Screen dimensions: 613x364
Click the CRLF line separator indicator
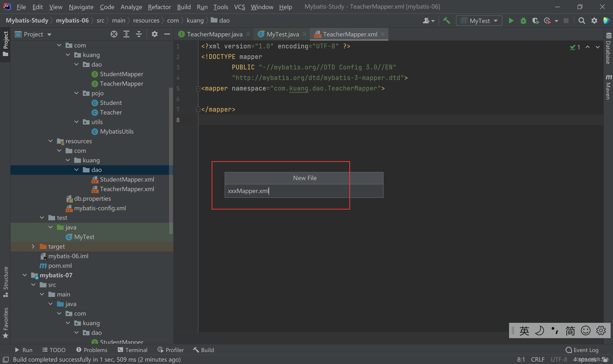pos(538,360)
